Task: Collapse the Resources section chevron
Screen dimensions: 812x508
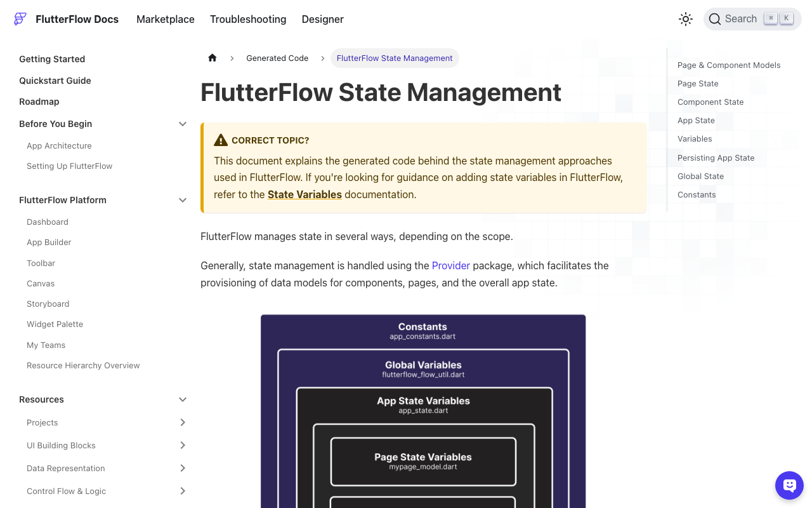Action: 183,399
